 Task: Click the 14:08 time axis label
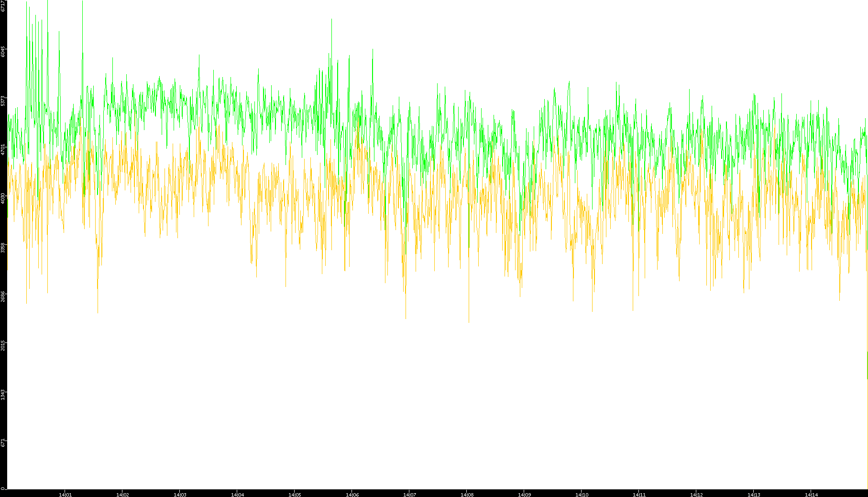coord(467,495)
